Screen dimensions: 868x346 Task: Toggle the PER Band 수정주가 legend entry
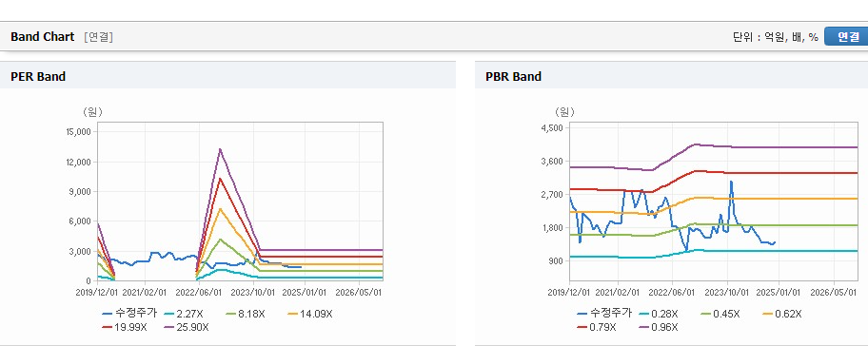[x=129, y=314]
